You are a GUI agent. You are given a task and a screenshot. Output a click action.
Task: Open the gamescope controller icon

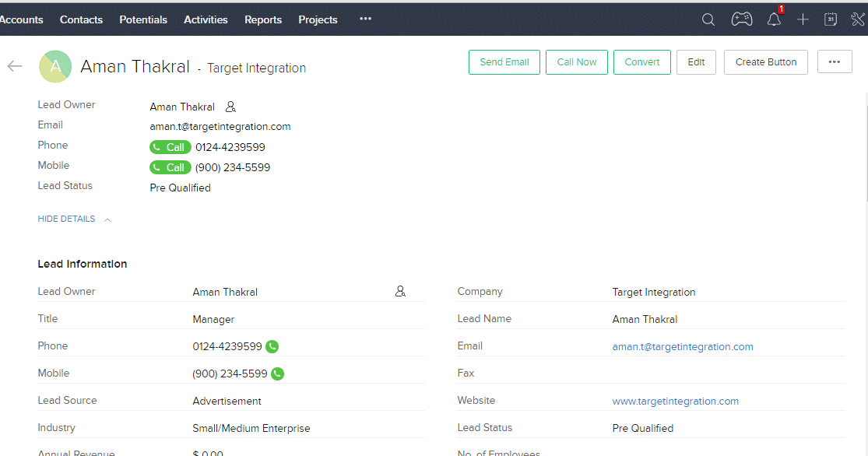742,19
